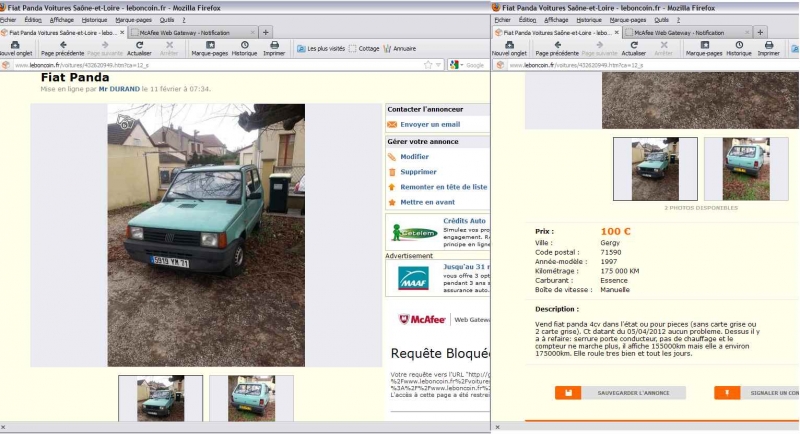Select front view thumbnail in left window

[x=160, y=398]
